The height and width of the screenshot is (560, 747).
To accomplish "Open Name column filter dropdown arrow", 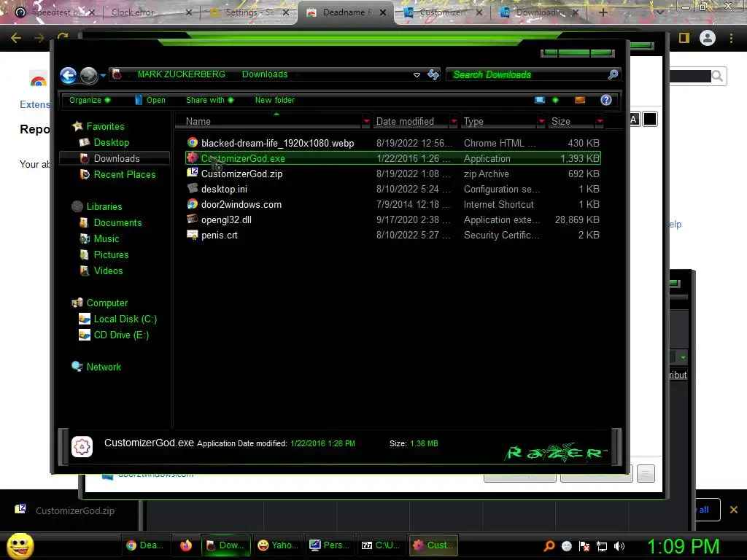I will pyautogui.click(x=366, y=122).
